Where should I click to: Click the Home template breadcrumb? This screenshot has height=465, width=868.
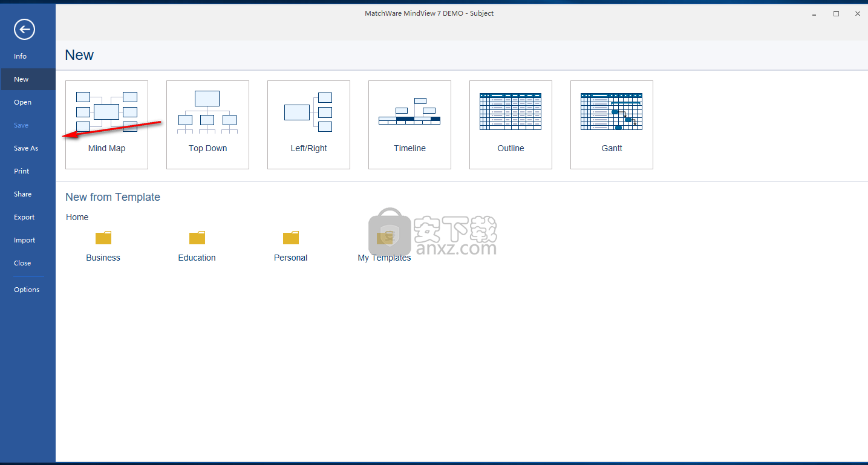[77, 217]
